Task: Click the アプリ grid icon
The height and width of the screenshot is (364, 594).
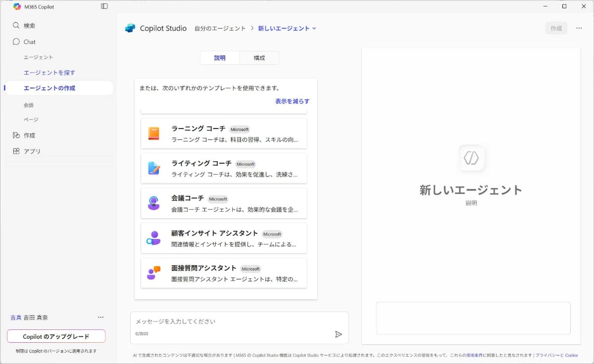Action: [x=16, y=151]
